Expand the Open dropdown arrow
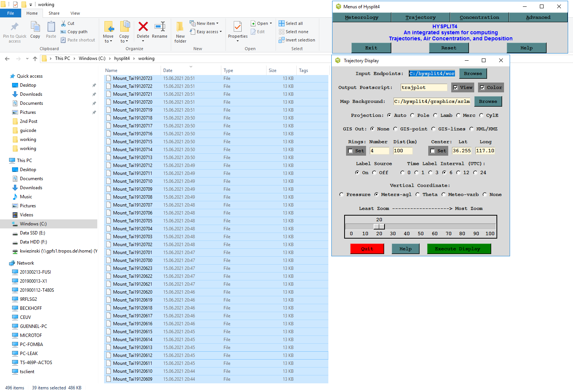 click(271, 23)
